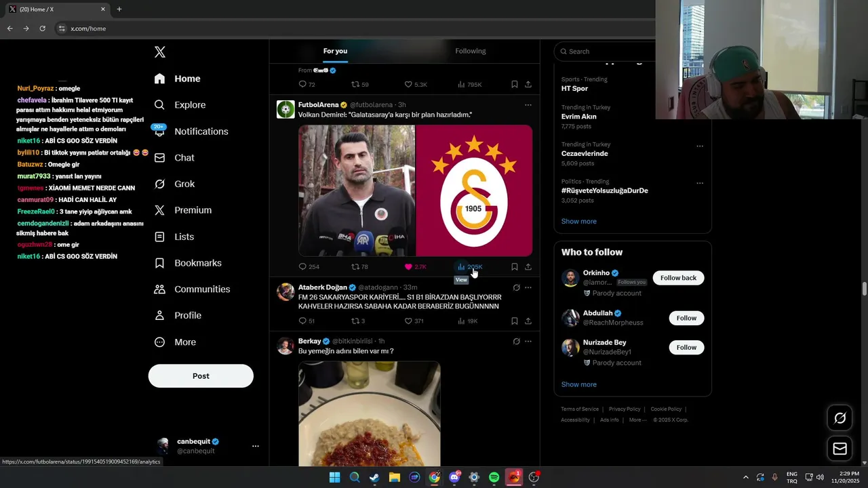
Task: Repost Ataberk Doğan's post
Action: point(358,321)
